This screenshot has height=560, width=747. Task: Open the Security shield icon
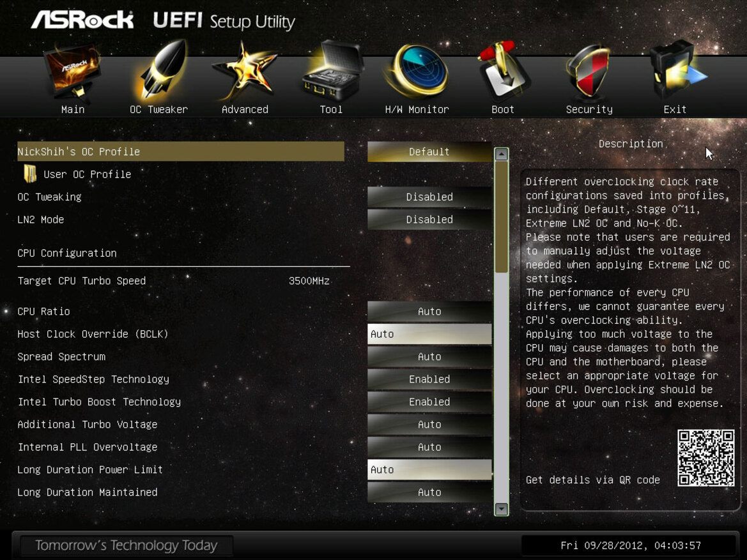(589, 72)
